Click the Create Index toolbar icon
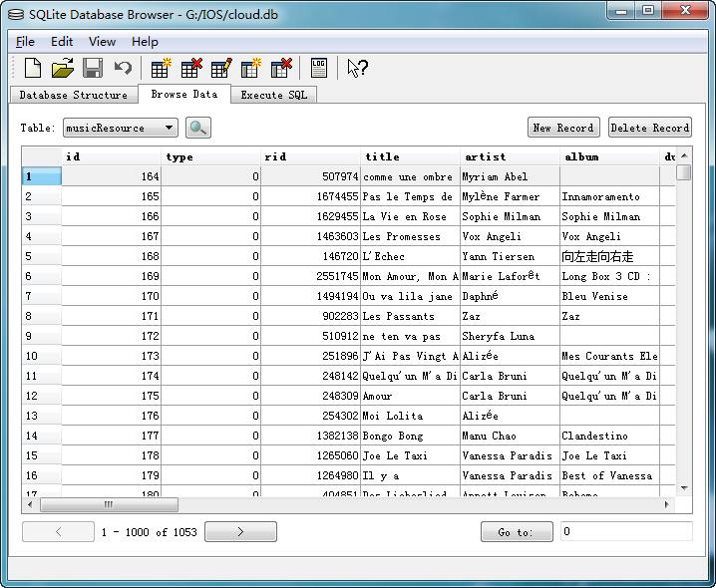The width and height of the screenshot is (716, 588). point(250,68)
